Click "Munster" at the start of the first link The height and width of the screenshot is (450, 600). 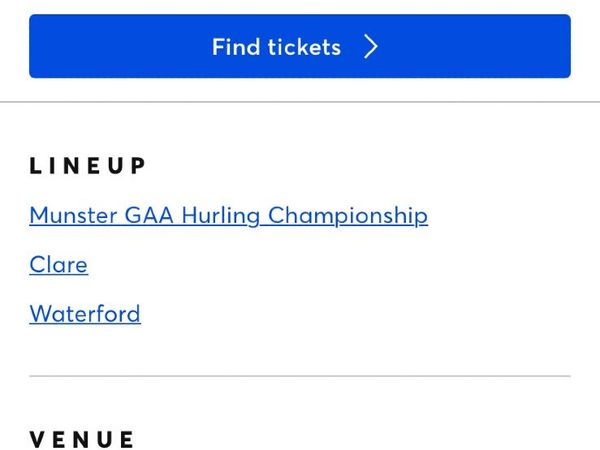coord(73,215)
